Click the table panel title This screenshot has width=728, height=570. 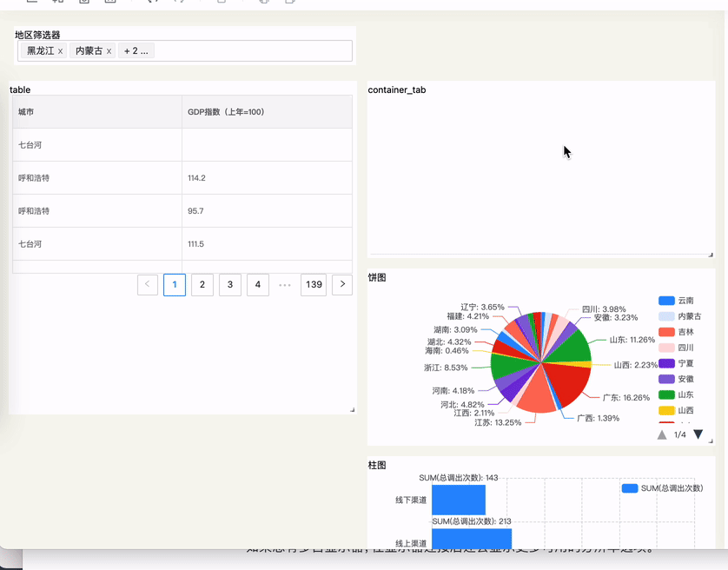pos(20,89)
